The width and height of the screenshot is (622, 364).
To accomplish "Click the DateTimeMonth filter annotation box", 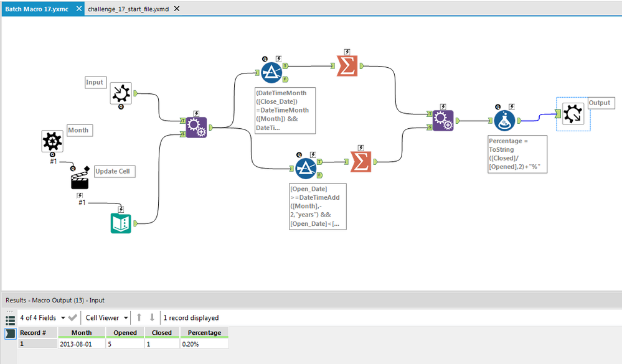I will pyautogui.click(x=285, y=110).
